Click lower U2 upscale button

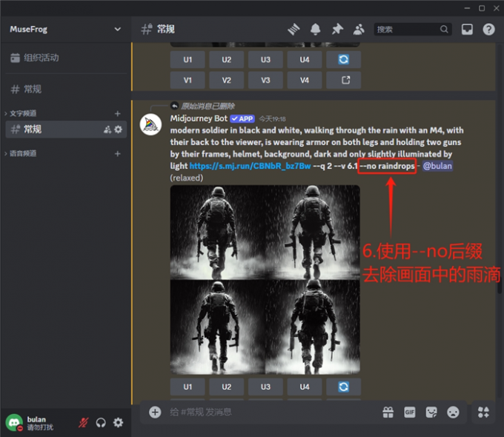(227, 387)
